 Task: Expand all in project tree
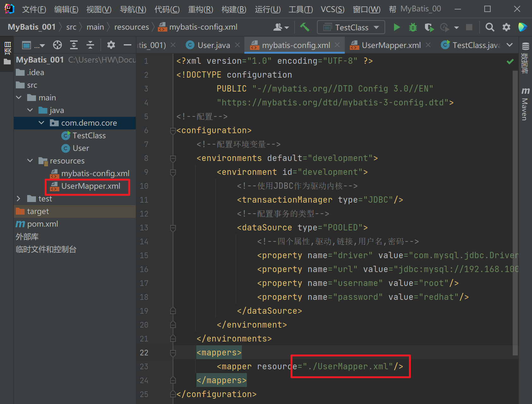(74, 45)
